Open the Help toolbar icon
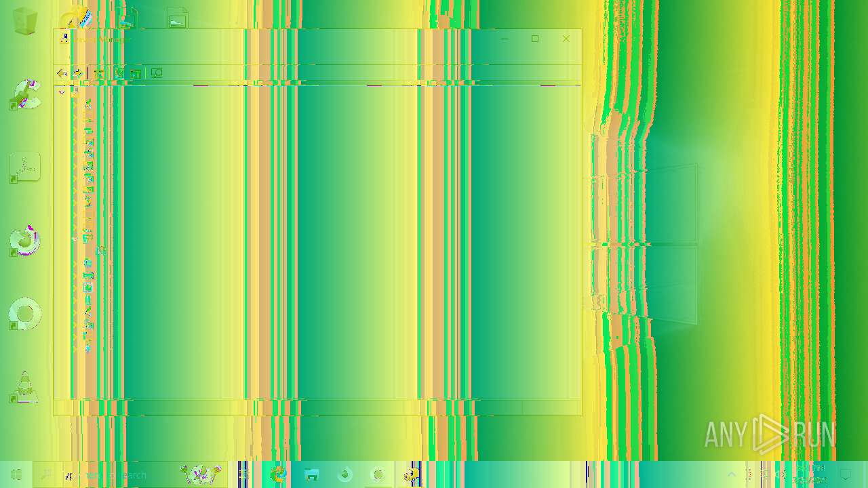 point(119,73)
